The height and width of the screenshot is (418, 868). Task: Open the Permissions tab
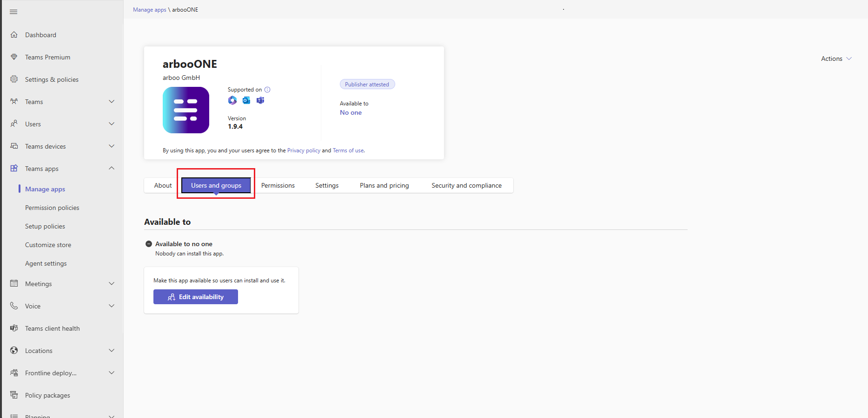278,185
